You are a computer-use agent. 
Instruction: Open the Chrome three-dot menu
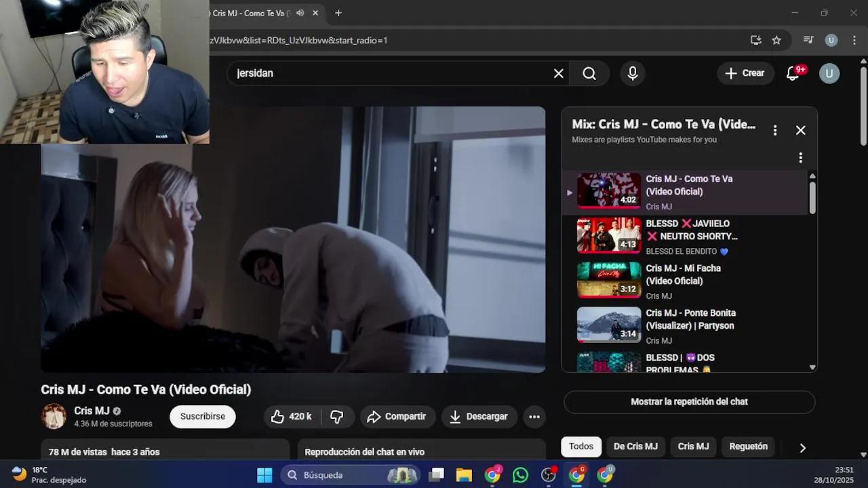[854, 40]
